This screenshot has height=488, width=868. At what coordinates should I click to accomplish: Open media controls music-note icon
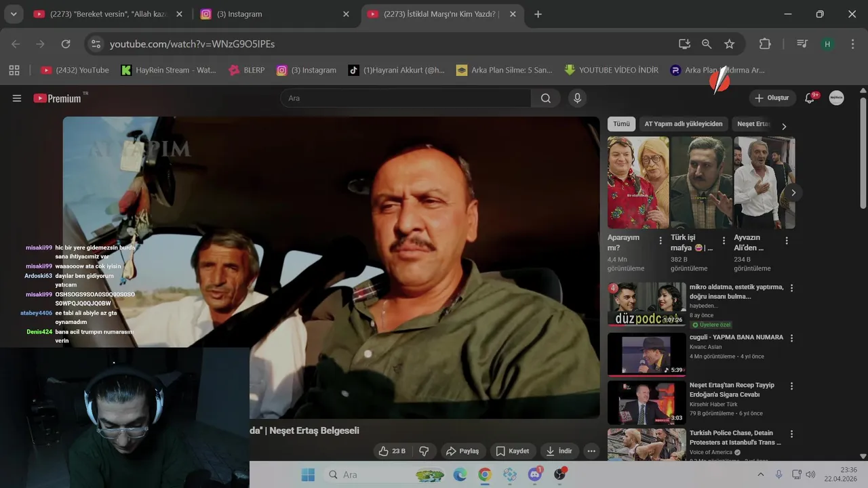[x=802, y=44]
